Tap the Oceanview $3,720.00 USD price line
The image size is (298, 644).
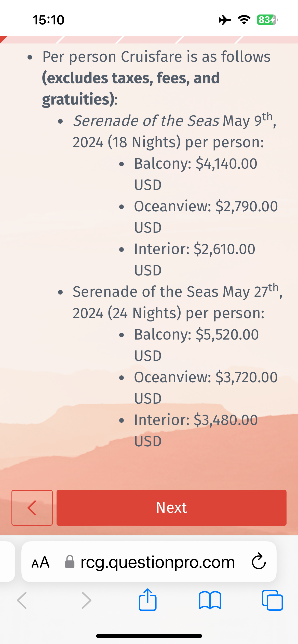pos(206,377)
